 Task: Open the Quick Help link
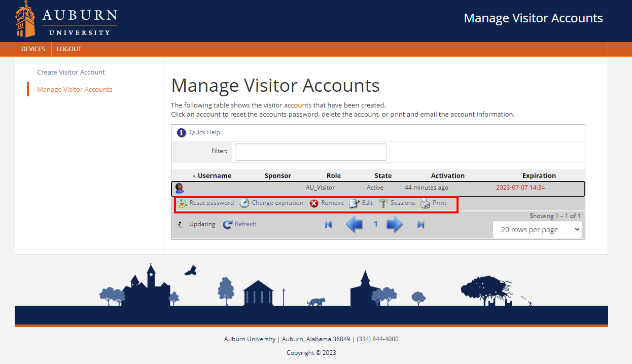point(204,132)
